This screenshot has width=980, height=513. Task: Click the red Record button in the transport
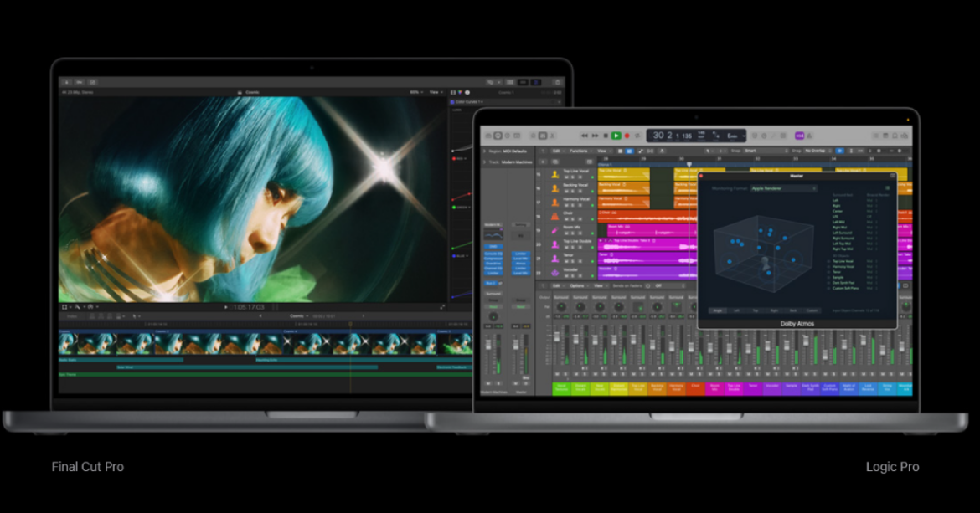[627, 136]
